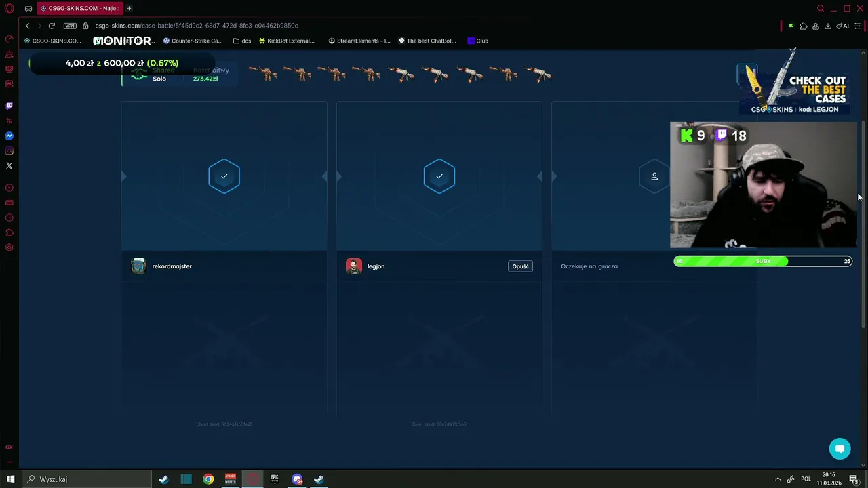The width and height of the screenshot is (868, 488).
Task: Reload the current page
Action: coord(52,26)
